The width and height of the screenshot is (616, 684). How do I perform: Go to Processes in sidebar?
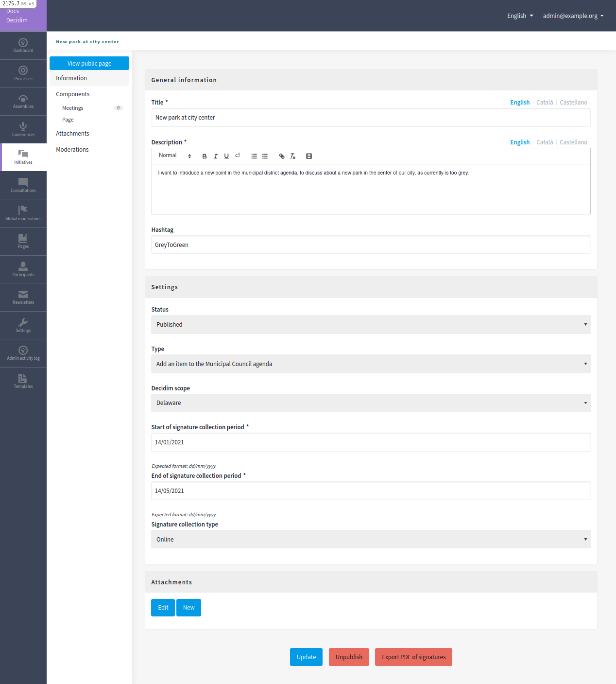(x=23, y=73)
